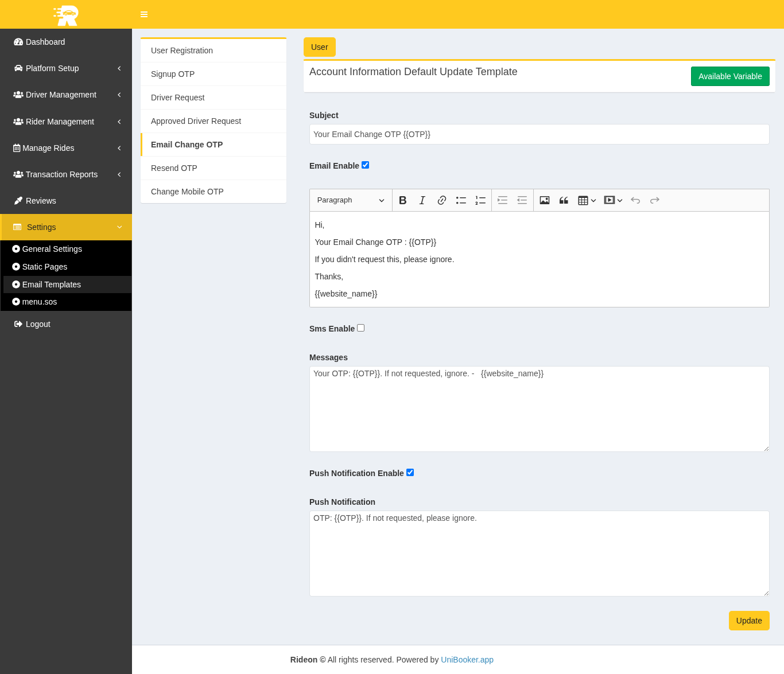Enable the Sms Enable checkbox

tap(360, 328)
